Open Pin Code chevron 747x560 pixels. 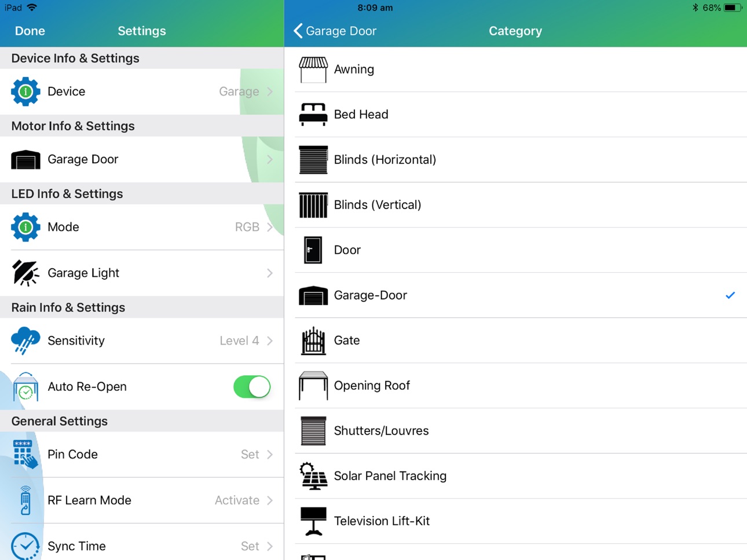click(x=270, y=455)
